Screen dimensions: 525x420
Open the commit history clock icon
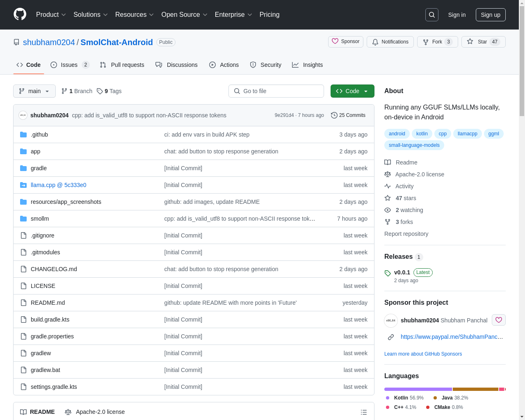334,115
